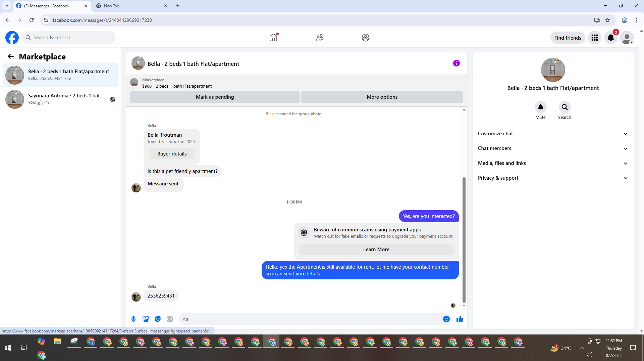Open Task View on taskbar
This screenshot has width=644, height=361.
coord(24,348)
